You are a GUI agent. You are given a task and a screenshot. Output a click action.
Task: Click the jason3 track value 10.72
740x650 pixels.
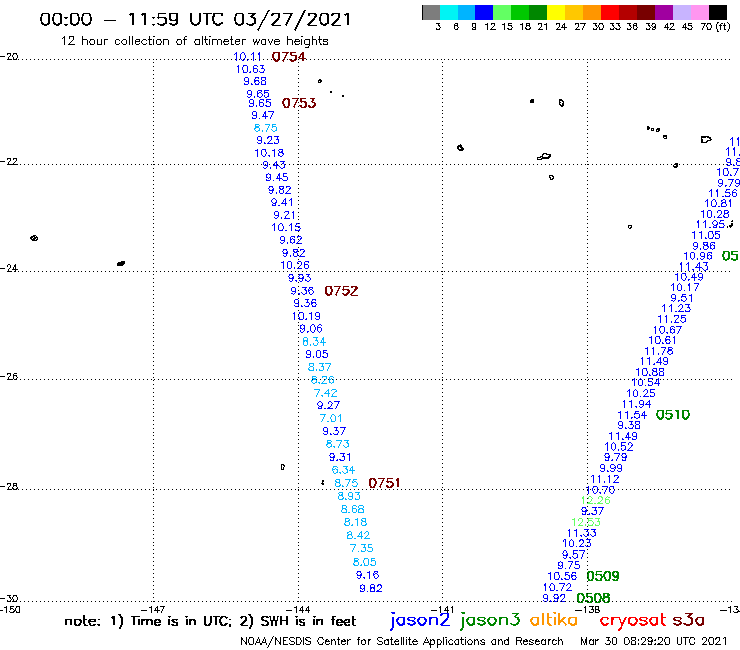click(x=557, y=587)
